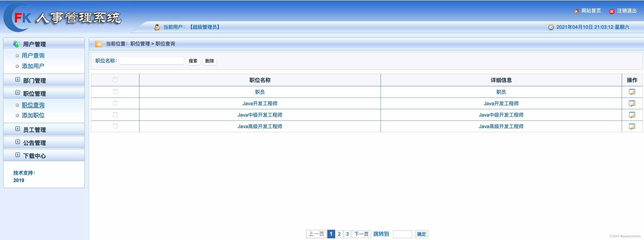Click the orange arrow icon in the breadcrumb bar
644x240 pixels.
98,43
